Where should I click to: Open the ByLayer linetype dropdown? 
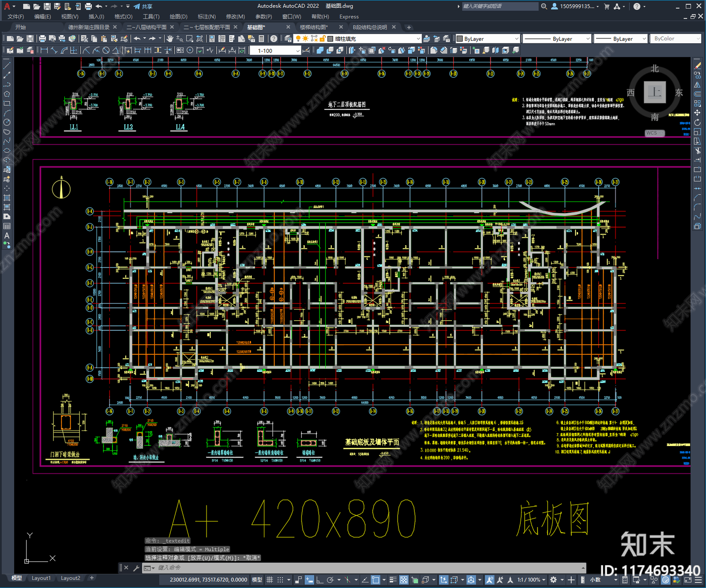pyautogui.click(x=556, y=39)
